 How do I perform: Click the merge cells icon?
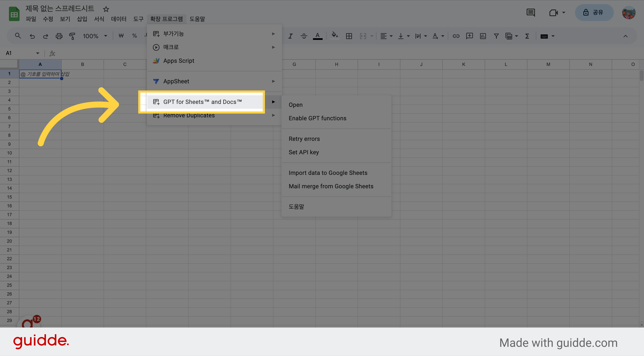point(363,36)
